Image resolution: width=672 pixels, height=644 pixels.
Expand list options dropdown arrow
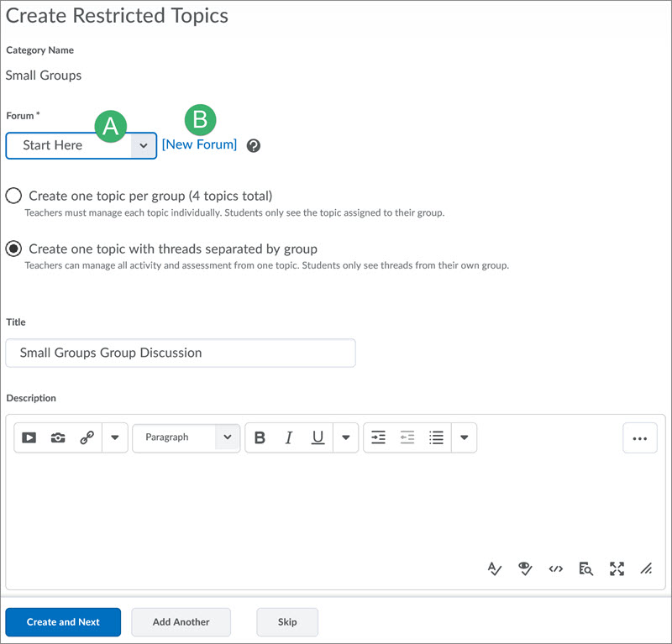click(465, 437)
